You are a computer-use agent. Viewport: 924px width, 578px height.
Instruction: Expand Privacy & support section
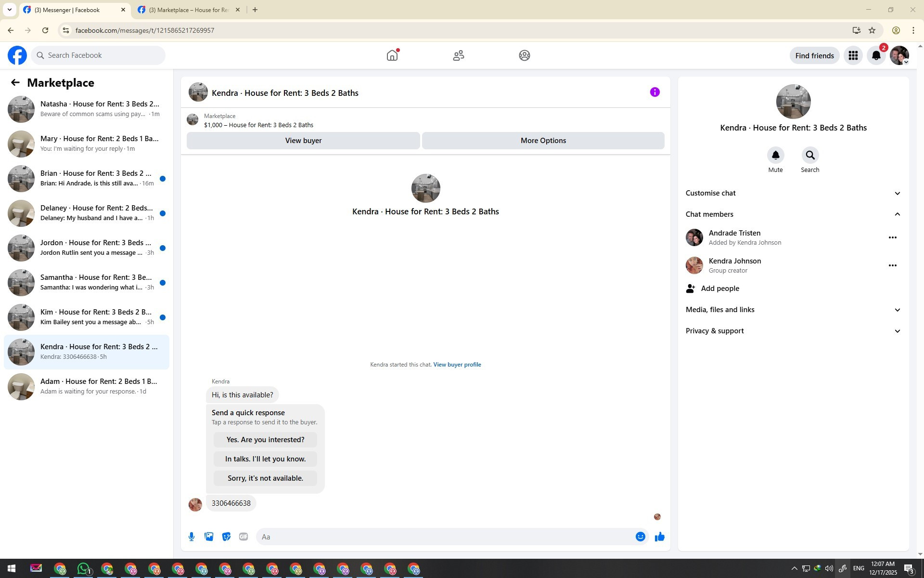(793, 331)
